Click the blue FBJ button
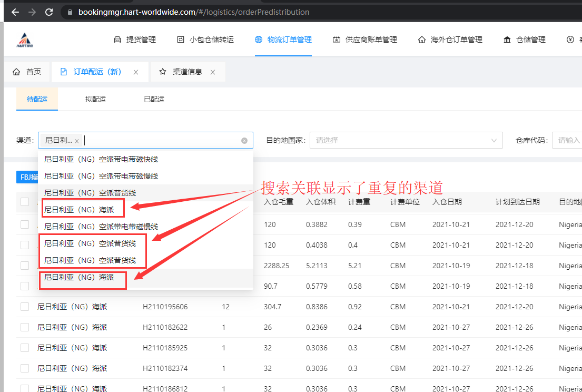The image size is (582, 392). tap(27, 178)
